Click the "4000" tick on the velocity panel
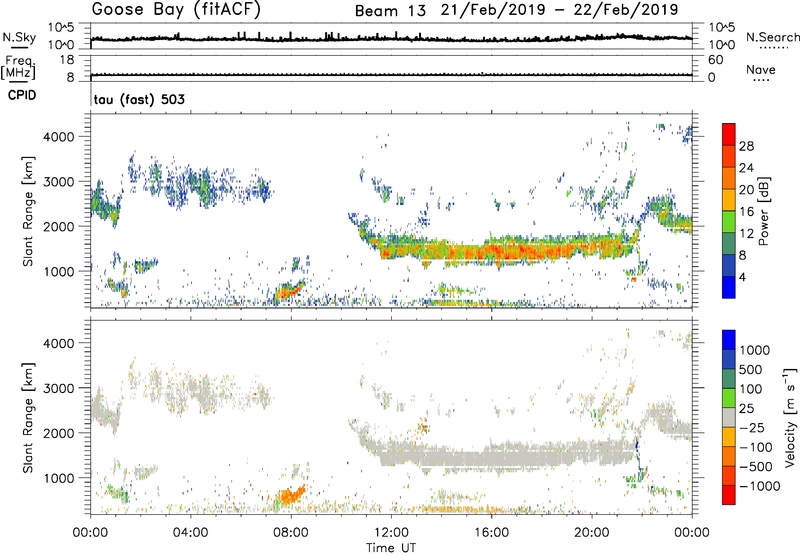The width and height of the screenshot is (800, 554). coord(58,343)
